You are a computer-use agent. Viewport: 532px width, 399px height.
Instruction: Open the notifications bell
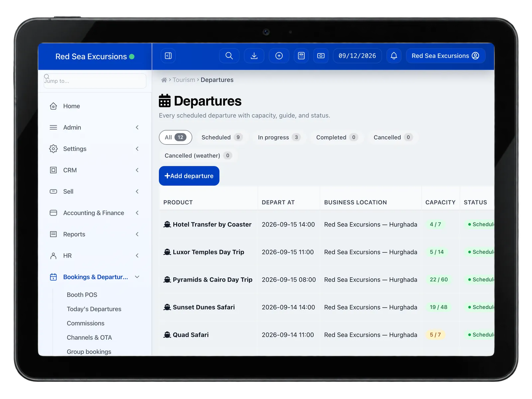(x=394, y=56)
